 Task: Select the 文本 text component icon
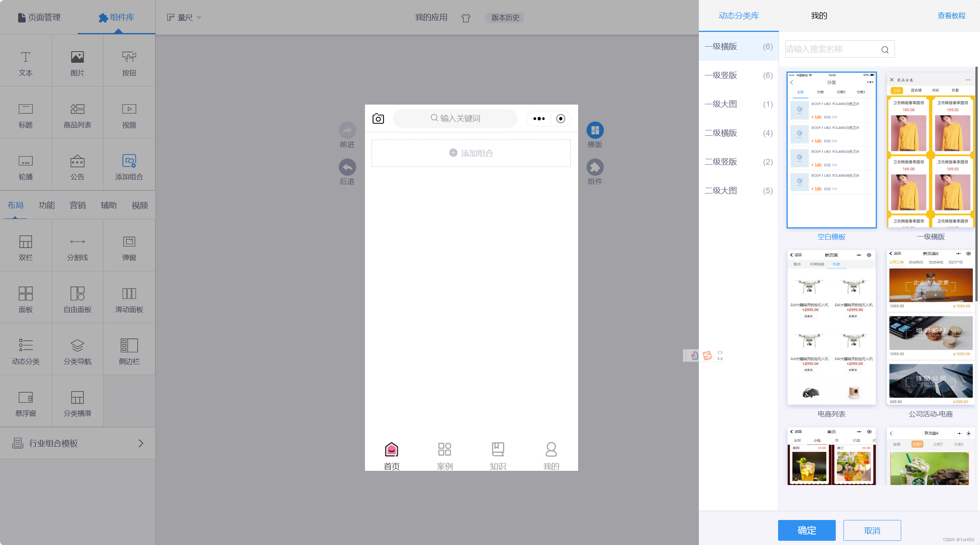pos(25,58)
